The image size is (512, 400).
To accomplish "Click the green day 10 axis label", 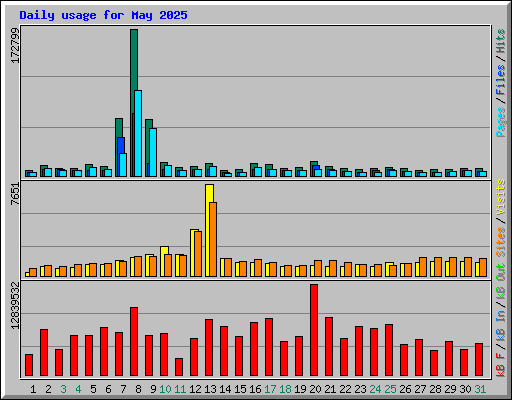I will (165, 389).
